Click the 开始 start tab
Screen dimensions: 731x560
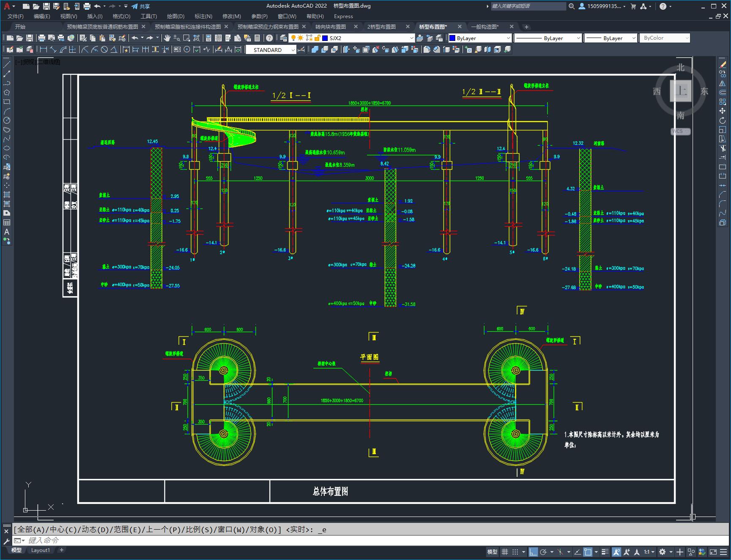pos(20,27)
